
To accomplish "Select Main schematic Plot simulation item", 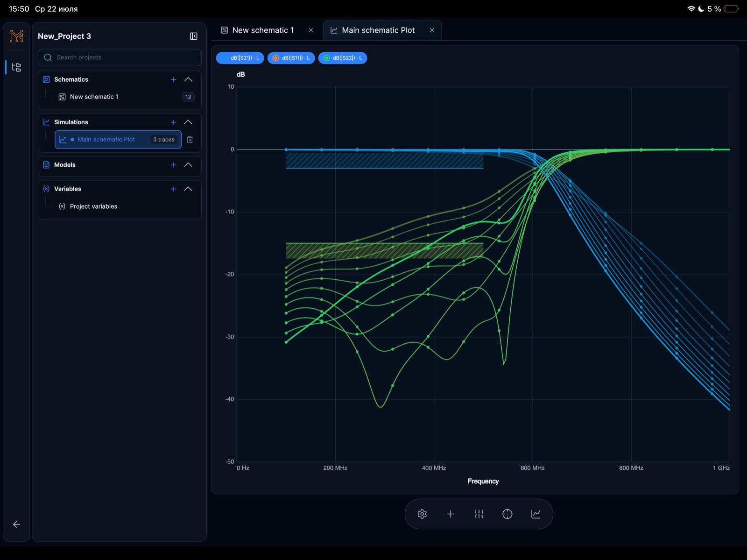I will coord(118,139).
